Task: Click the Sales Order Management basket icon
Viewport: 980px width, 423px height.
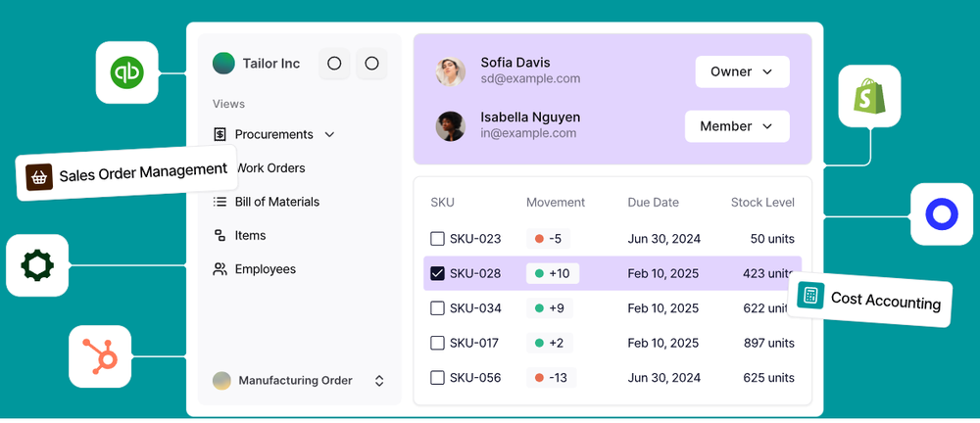Action: click(x=39, y=177)
